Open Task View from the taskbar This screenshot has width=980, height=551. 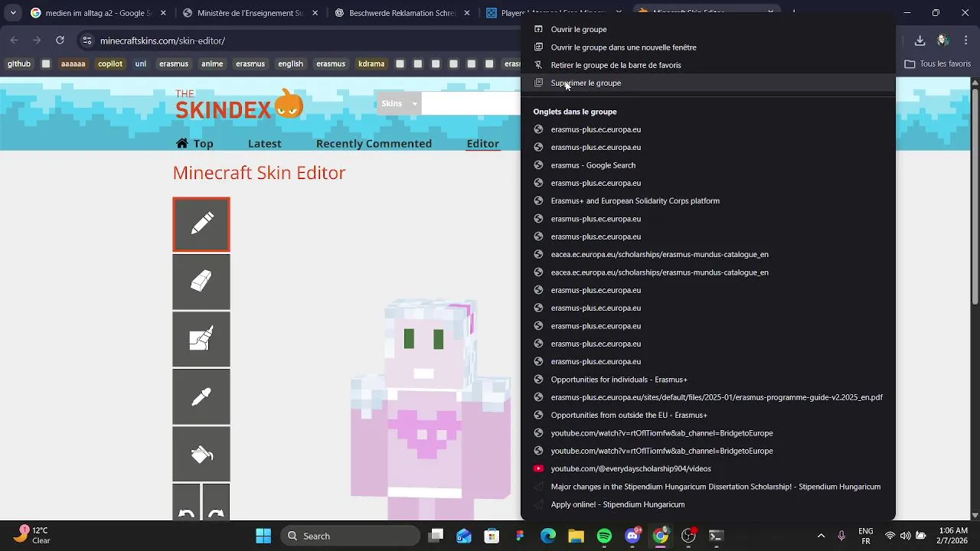436,536
